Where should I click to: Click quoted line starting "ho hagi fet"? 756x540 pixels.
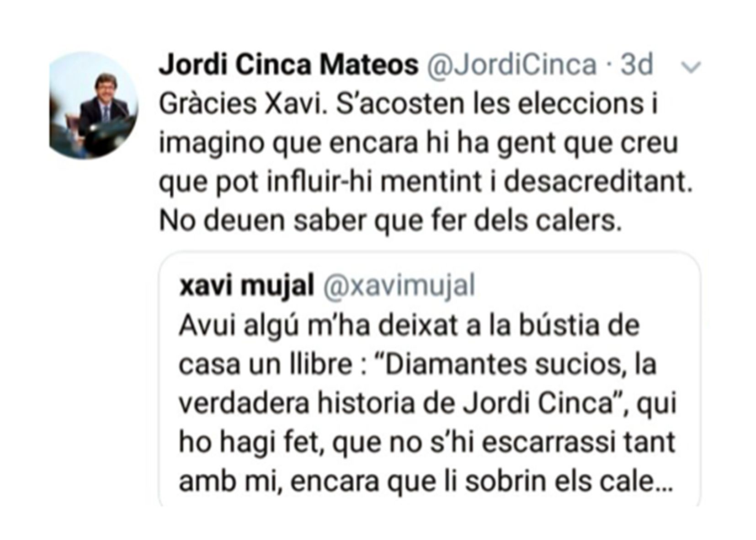426,442
